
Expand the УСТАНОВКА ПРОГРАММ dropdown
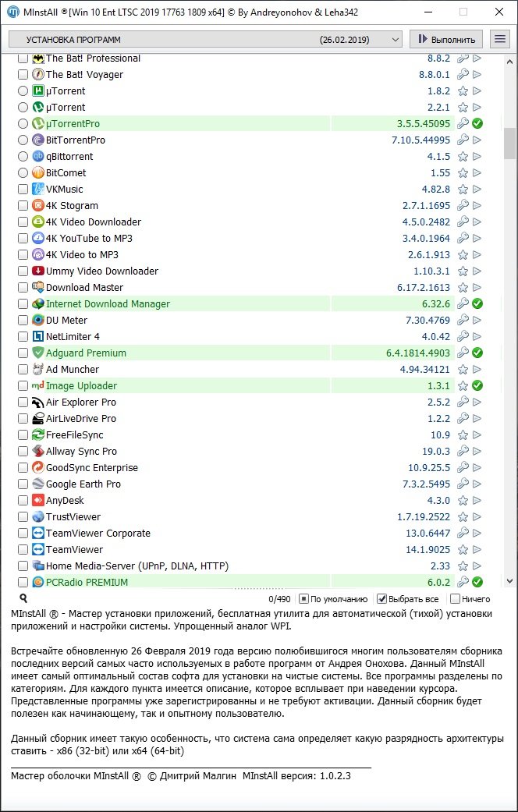394,39
